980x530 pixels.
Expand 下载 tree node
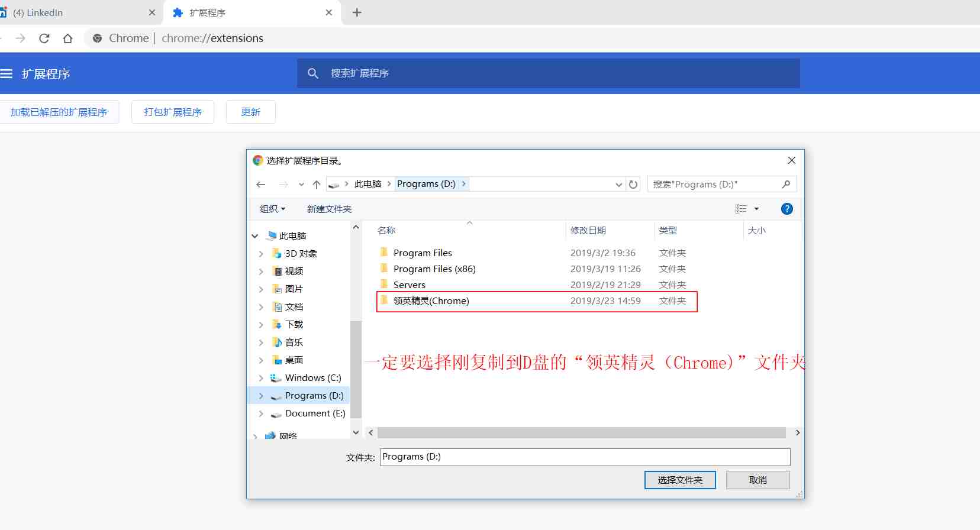[x=261, y=325]
